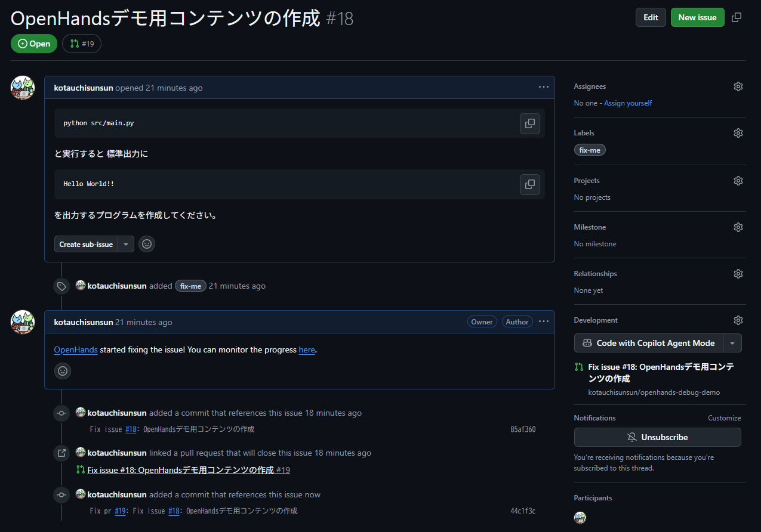Copy the python src/main.py command
This screenshot has width=761, height=532.
tap(529, 123)
